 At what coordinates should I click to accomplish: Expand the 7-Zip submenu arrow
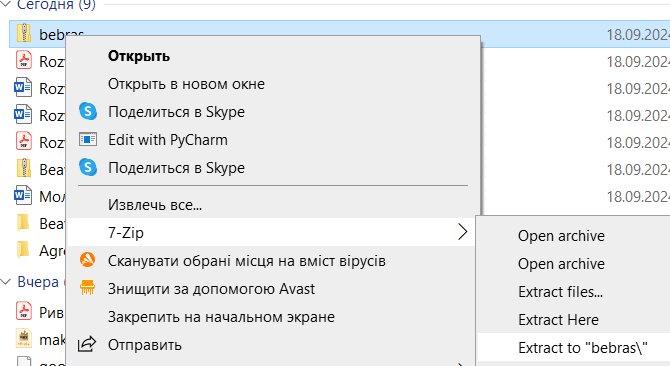[463, 232]
